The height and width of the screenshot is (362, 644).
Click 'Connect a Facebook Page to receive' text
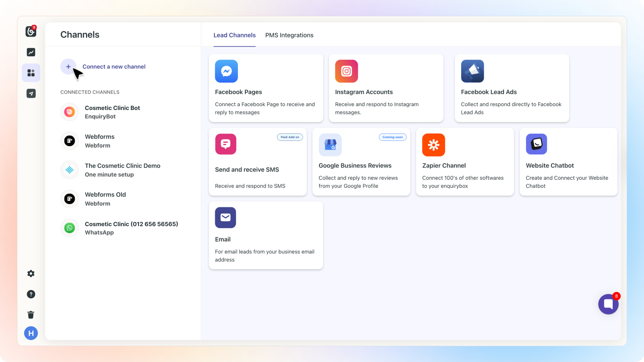point(265,108)
